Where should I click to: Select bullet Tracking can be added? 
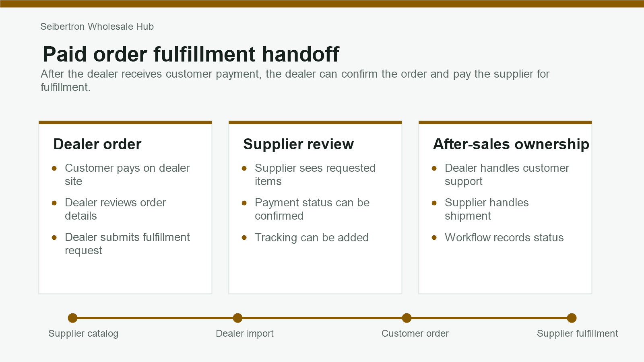(312, 238)
